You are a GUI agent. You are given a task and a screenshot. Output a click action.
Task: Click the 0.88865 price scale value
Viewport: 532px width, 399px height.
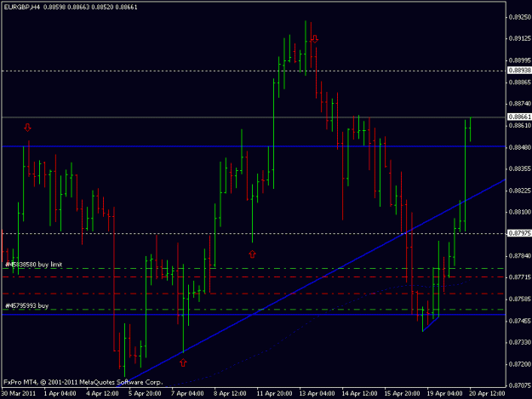click(520, 83)
